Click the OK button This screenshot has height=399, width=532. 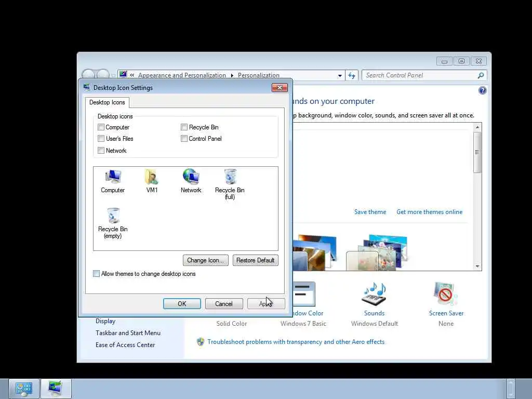[x=182, y=303]
